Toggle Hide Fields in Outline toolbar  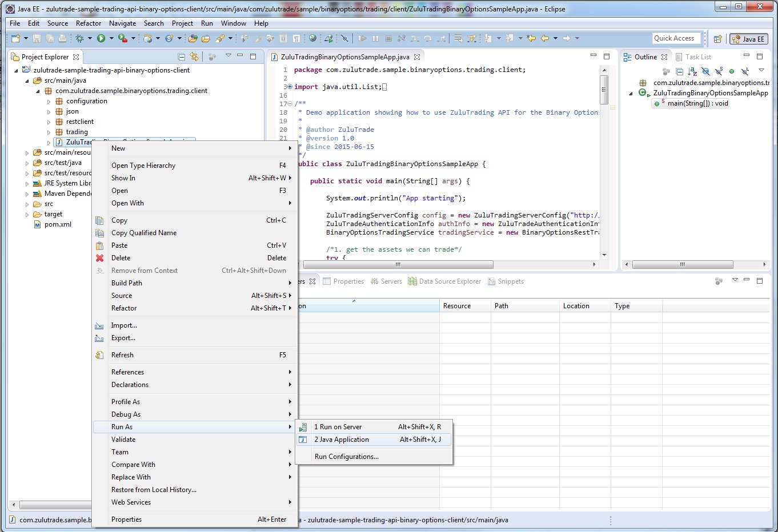coord(705,71)
